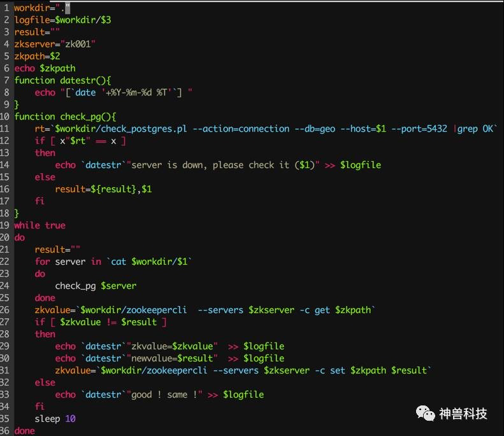Click "server is down, please check it" string
Image resolution: width=504 pixels, height=436 pixels.
(223, 165)
